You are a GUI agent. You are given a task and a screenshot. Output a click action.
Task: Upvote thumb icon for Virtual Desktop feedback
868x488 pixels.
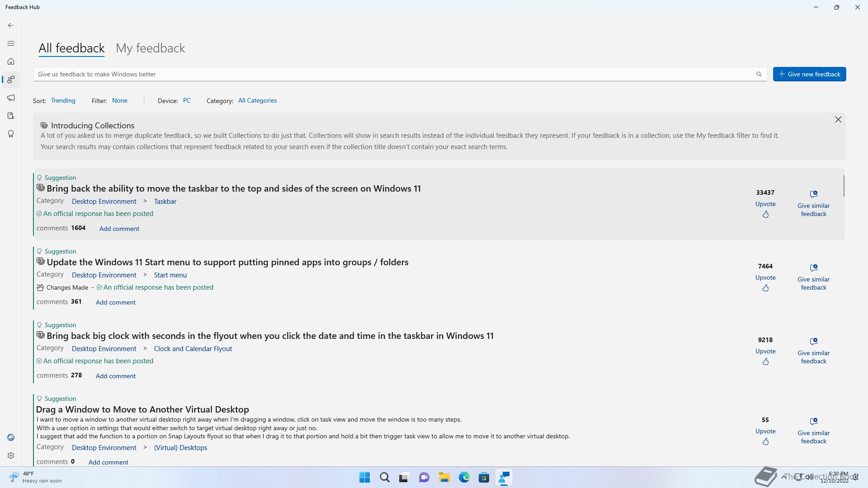pos(765,441)
